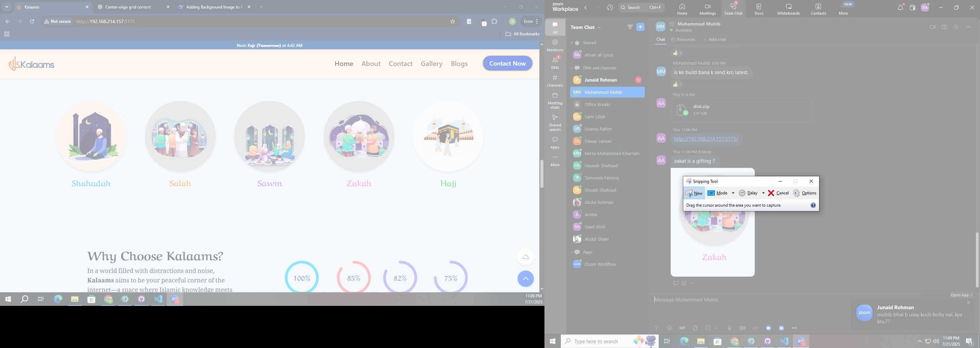Open the Home tab in Zoom Workplace
Image resolution: width=980 pixels, height=348 pixels.
pyautogui.click(x=682, y=9)
